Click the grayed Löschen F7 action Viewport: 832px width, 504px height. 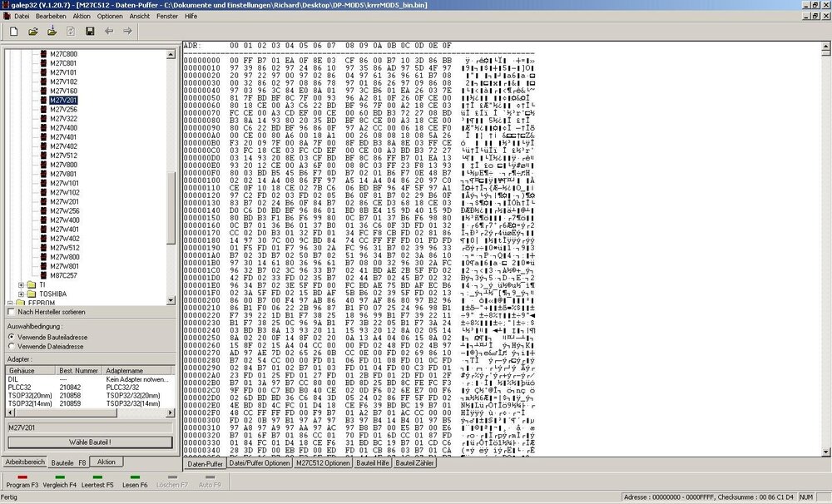tap(172, 482)
